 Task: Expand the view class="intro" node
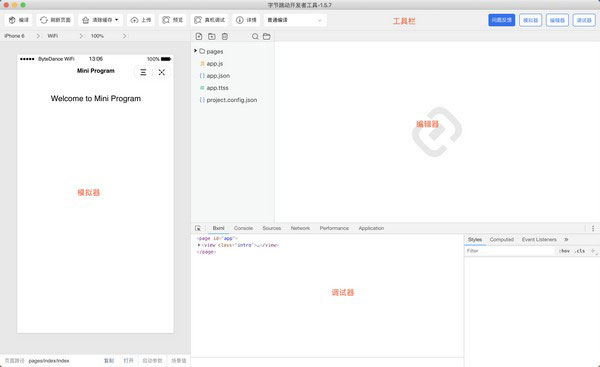point(199,245)
